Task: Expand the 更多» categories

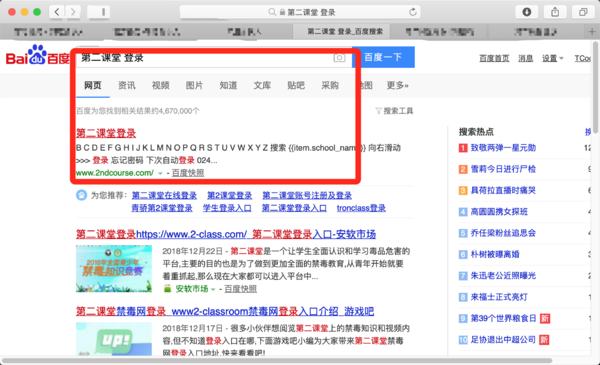Action: (x=398, y=85)
